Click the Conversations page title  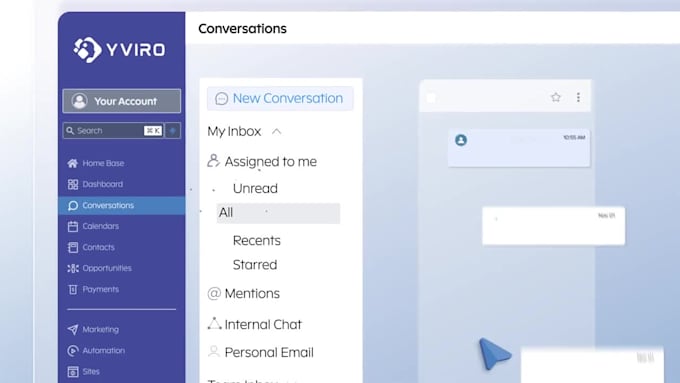(x=242, y=29)
